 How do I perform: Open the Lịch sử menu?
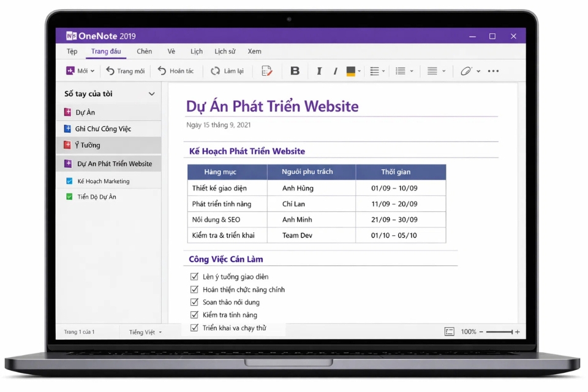pyautogui.click(x=225, y=51)
